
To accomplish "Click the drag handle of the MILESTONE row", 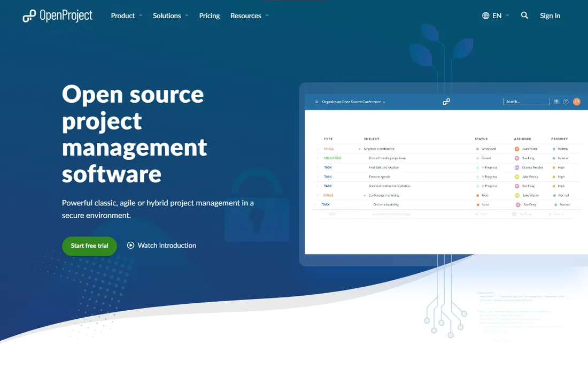I will [x=318, y=158].
